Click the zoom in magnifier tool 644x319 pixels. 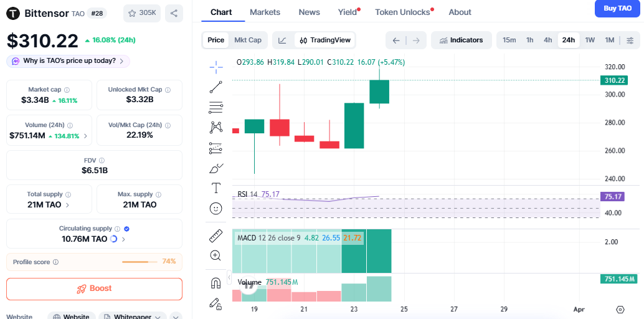216,255
